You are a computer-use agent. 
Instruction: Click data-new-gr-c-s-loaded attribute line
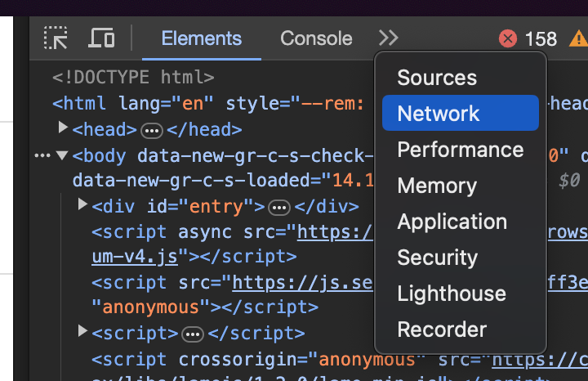223,181
